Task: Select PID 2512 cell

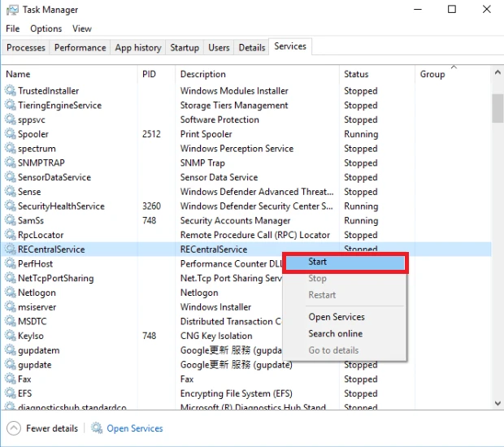Action: click(151, 134)
